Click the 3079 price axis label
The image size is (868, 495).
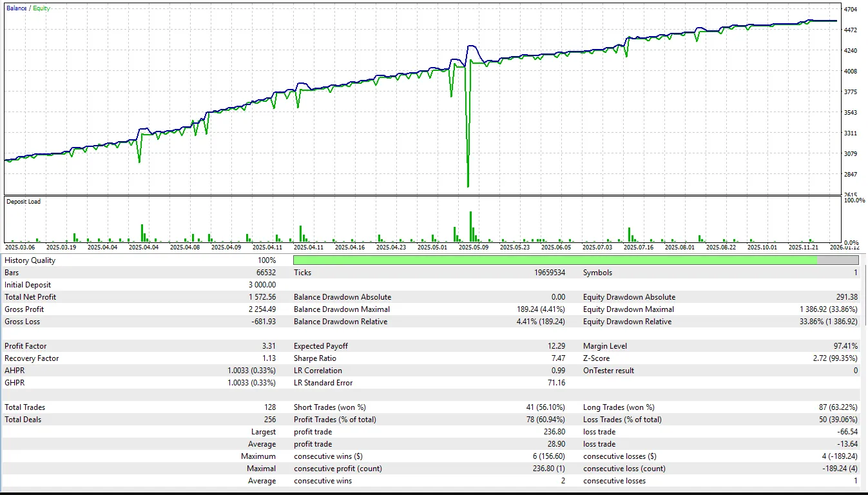[851, 154]
